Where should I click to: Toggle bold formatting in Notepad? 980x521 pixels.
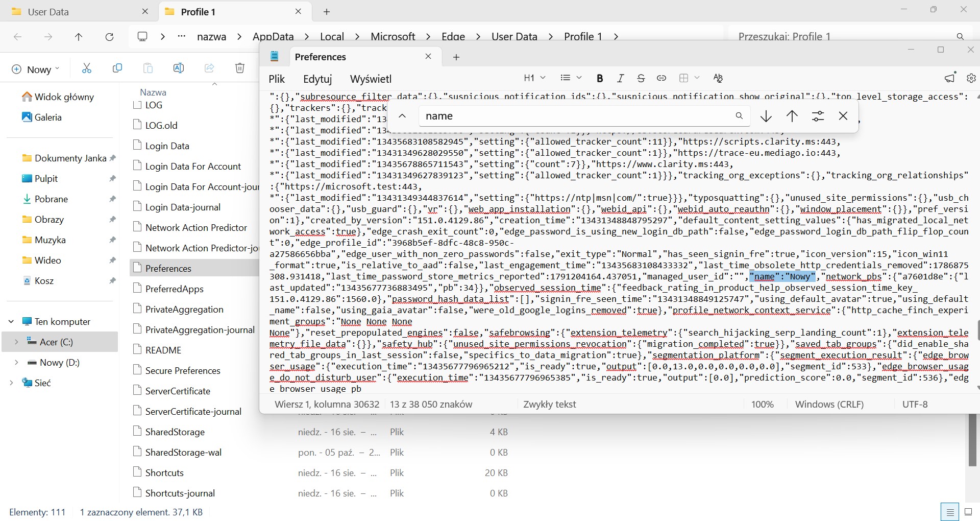pyautogui.click(x=600, y=78)
